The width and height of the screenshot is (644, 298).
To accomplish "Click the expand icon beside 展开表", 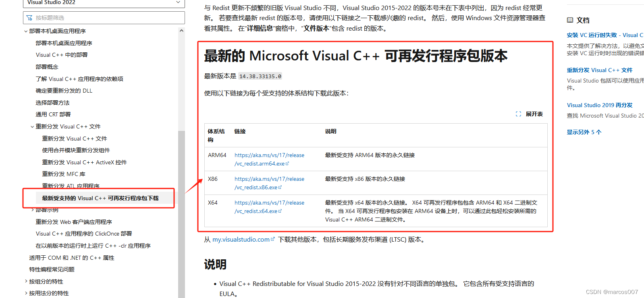I will click(518, 114).
